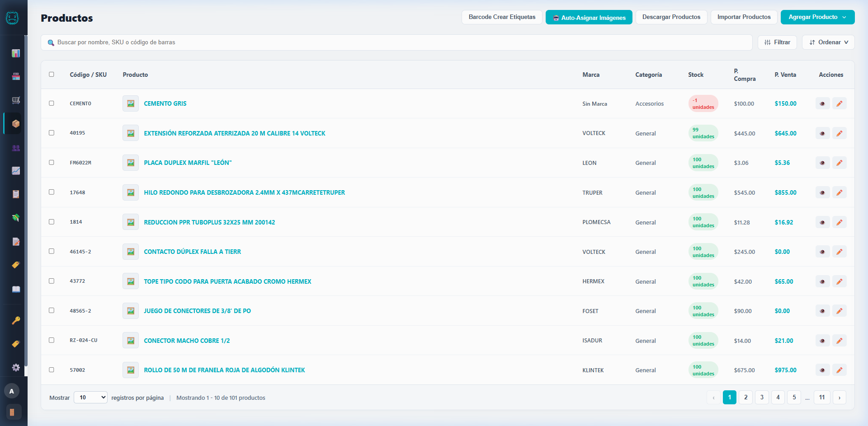
Task: Click Descargar Productos button
Action: [x=671, y=17]
